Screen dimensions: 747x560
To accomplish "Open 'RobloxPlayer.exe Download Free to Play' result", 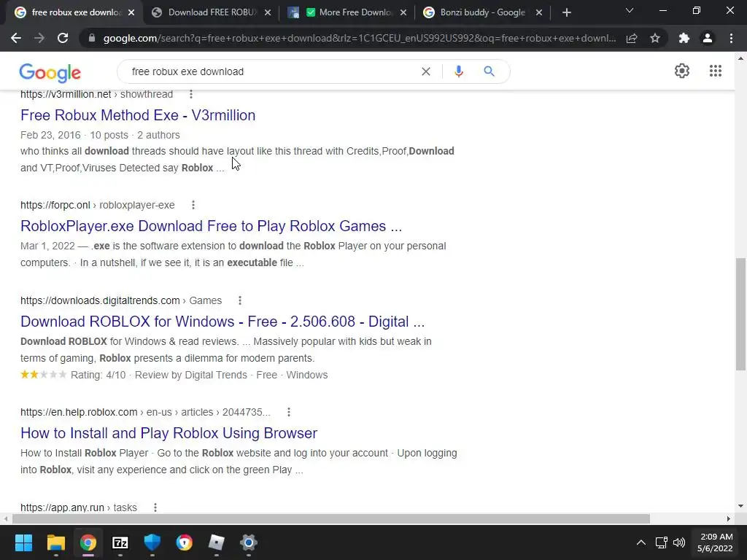I will (211, 226).
